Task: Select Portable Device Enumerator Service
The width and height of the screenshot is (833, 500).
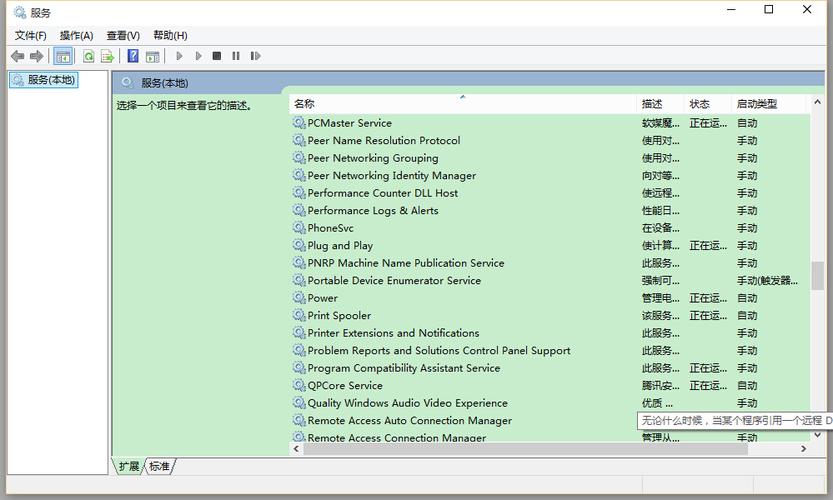Action: tap(550, 281)
